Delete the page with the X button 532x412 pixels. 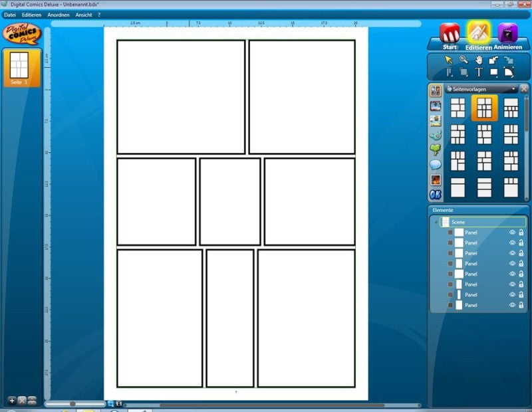click(22, 401)
